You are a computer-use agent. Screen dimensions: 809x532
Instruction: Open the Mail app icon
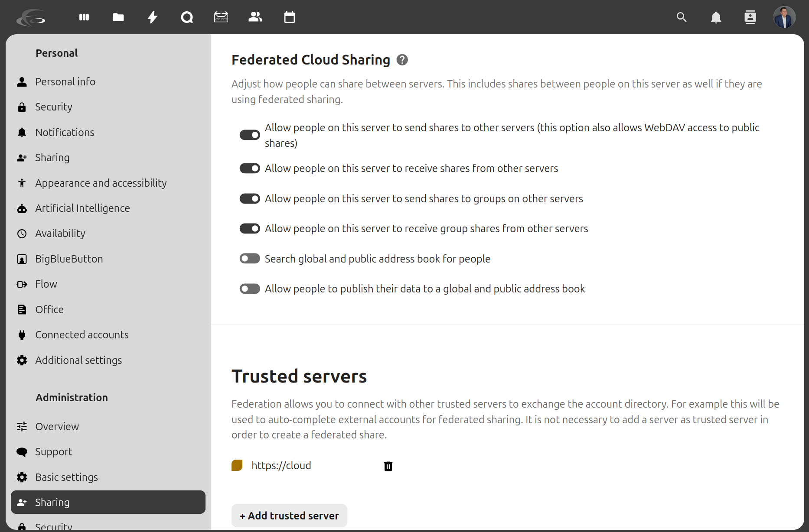click(x=221, y=17)
